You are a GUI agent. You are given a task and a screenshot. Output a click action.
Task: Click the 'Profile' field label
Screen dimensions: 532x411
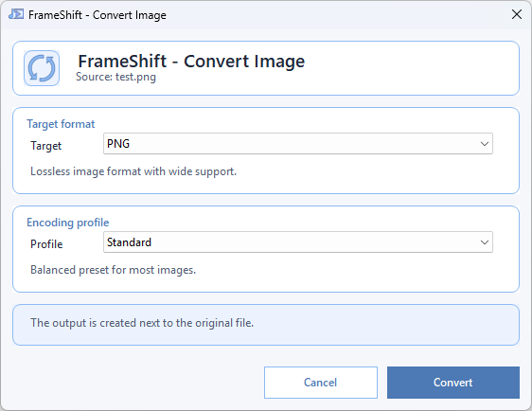pyautogui.click(x=46, y=244)
